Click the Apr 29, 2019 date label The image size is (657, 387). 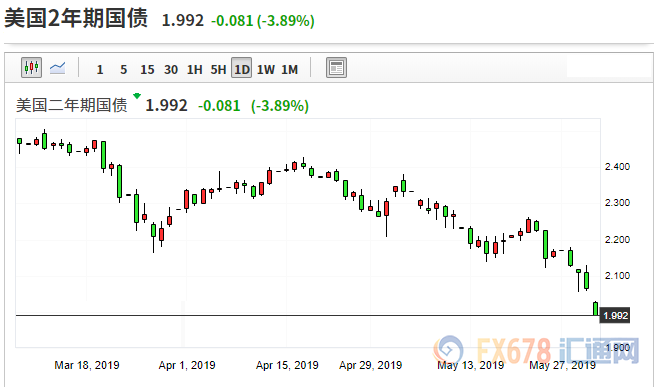370,365
